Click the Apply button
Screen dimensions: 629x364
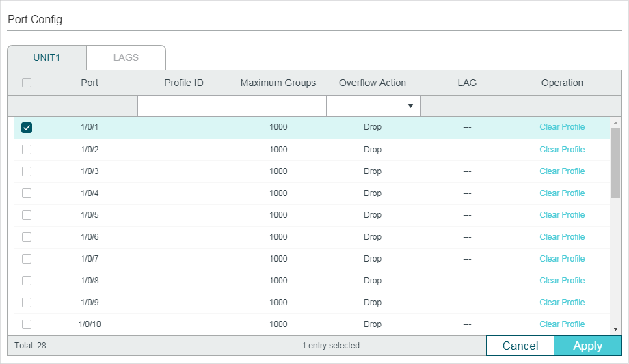click(587, 346)
